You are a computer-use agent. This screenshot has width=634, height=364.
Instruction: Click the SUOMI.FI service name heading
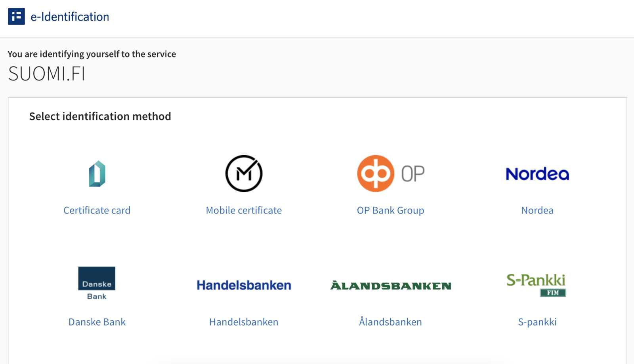pos(47,74)
